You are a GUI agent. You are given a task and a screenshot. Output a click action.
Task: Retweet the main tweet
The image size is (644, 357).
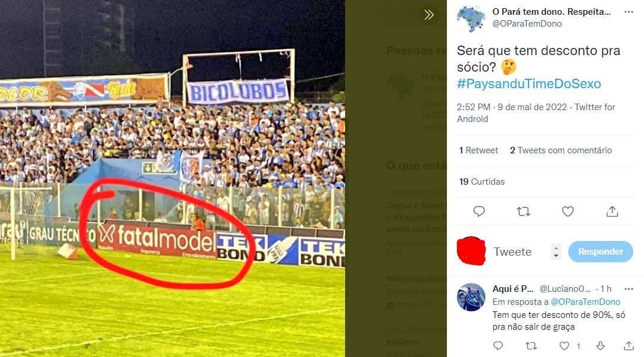(x=523, y=211)
